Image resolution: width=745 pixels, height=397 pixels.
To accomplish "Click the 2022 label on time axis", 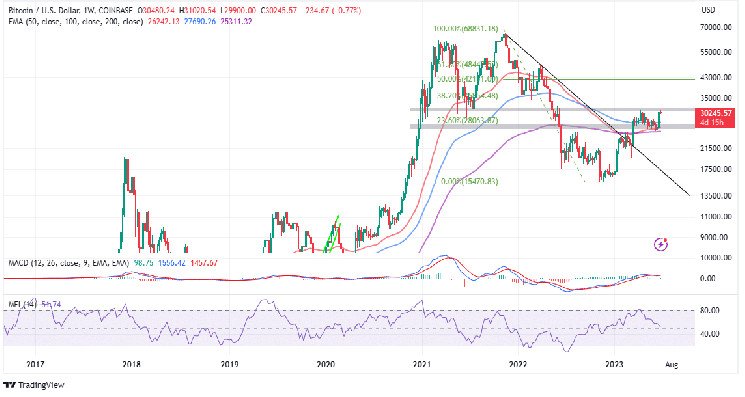I will pos(518,365).
